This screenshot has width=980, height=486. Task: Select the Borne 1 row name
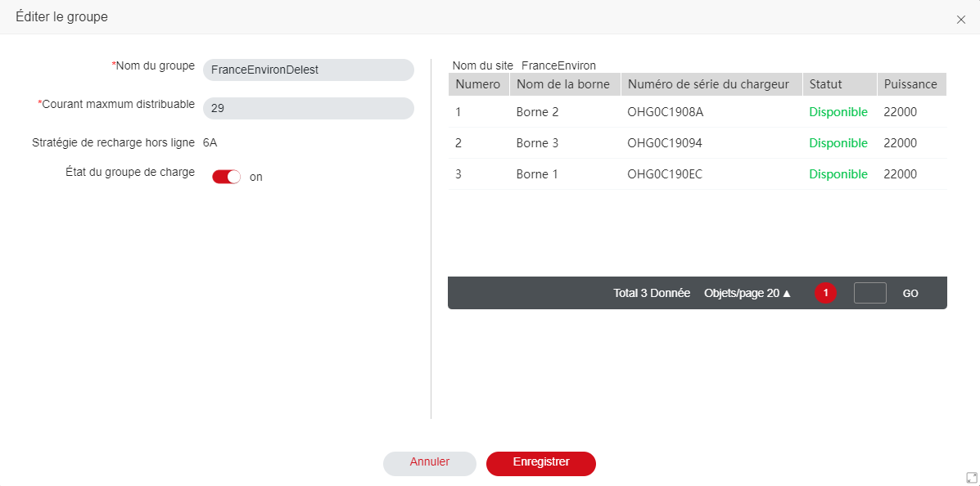coord(537,174)
